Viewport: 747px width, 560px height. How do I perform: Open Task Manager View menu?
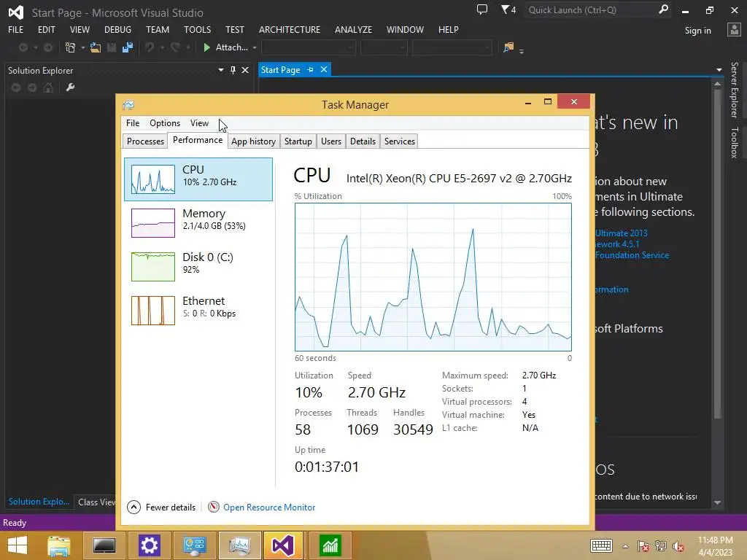(199, 122)
